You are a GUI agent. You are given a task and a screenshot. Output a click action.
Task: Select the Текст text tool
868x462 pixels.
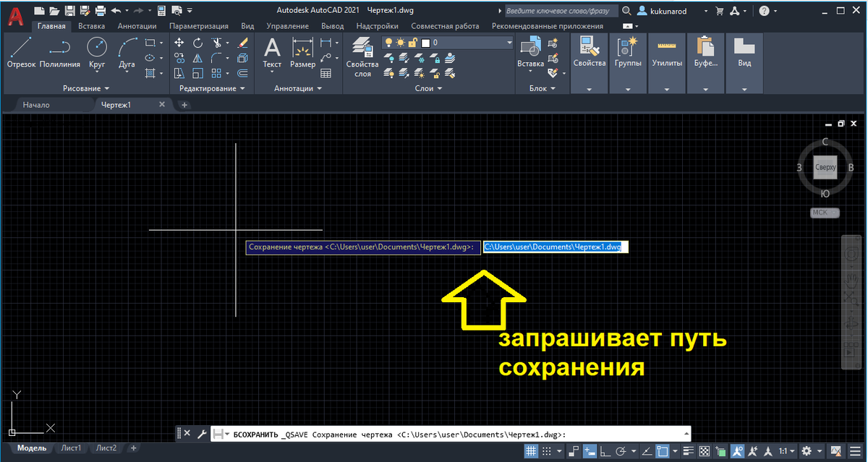(x=272, y=53)
